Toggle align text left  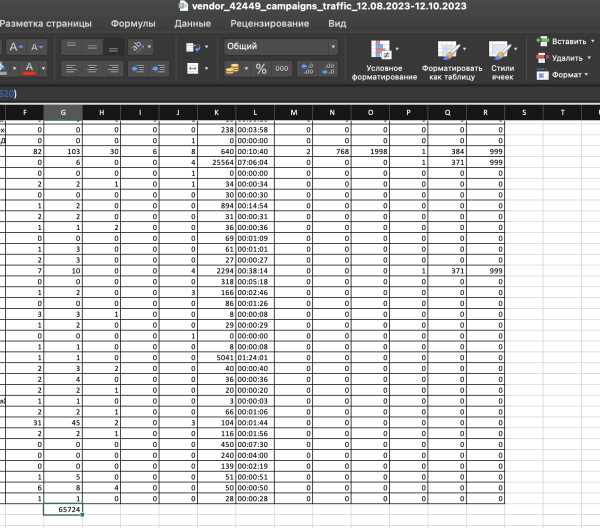coord(70,69)
